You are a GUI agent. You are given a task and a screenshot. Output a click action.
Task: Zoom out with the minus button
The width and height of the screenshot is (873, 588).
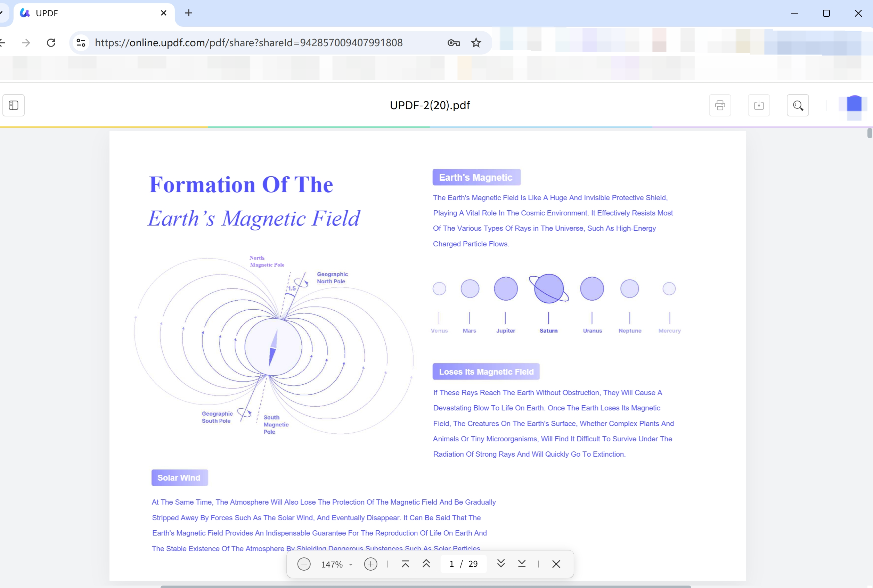[304, 564]
